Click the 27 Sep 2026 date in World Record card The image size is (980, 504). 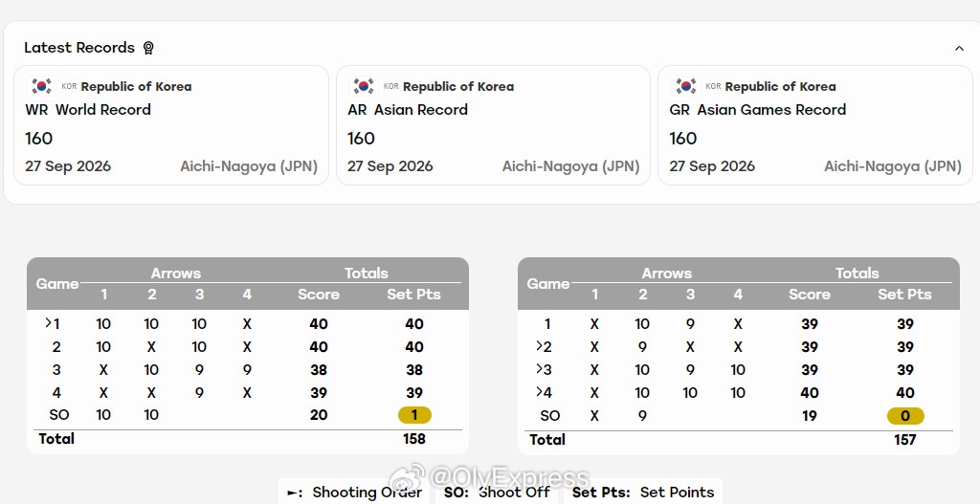68,166
